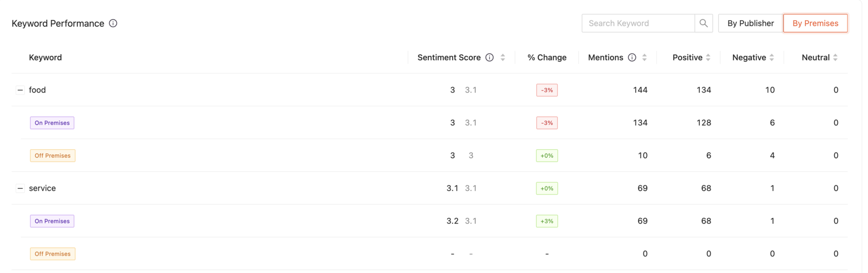Click Off Premises tag under service

[x=52, y=254]
